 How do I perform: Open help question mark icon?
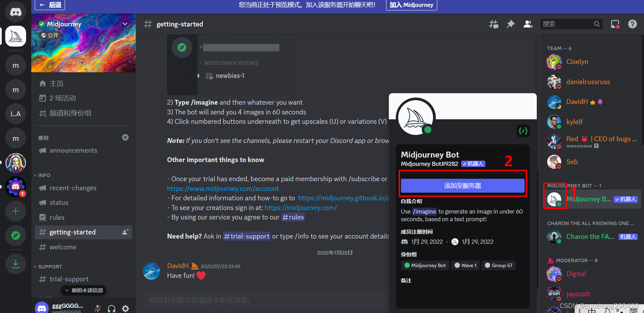point(633,24)
